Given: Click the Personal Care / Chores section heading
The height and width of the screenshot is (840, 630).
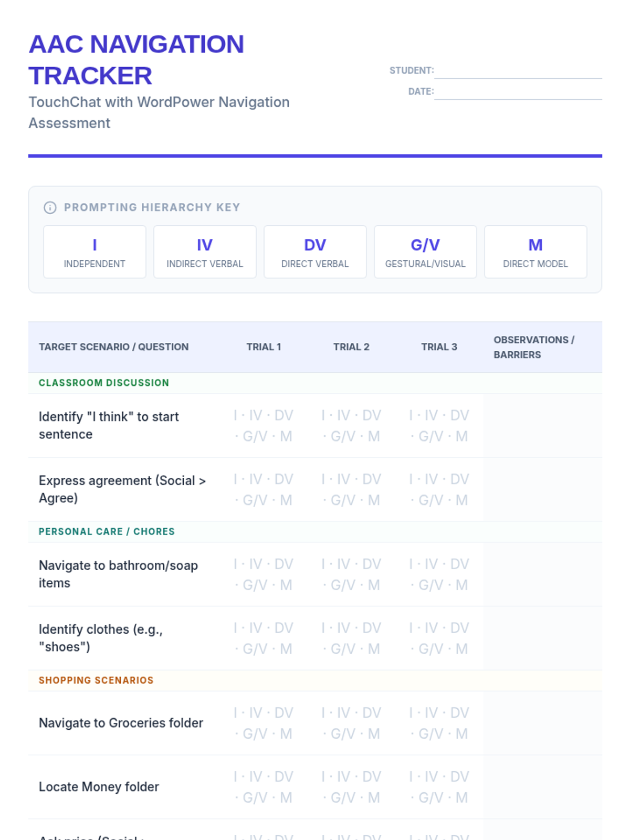Looking at the screenshot, I should 107,531.
